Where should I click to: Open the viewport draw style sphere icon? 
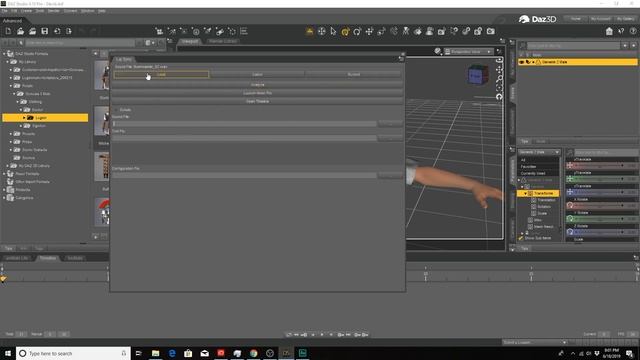pyautogui.click(x=438, y=51)
